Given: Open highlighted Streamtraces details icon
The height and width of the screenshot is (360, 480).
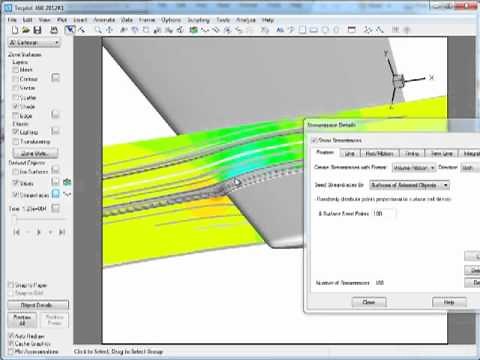Looking at the screenshot, I should pos(56,194).
